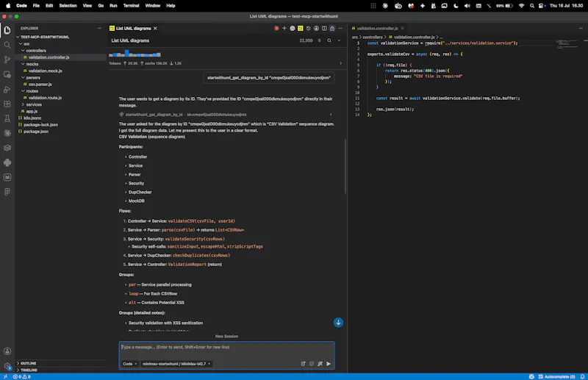Open the Remote Explorer view icon

(x=7, y=74)
